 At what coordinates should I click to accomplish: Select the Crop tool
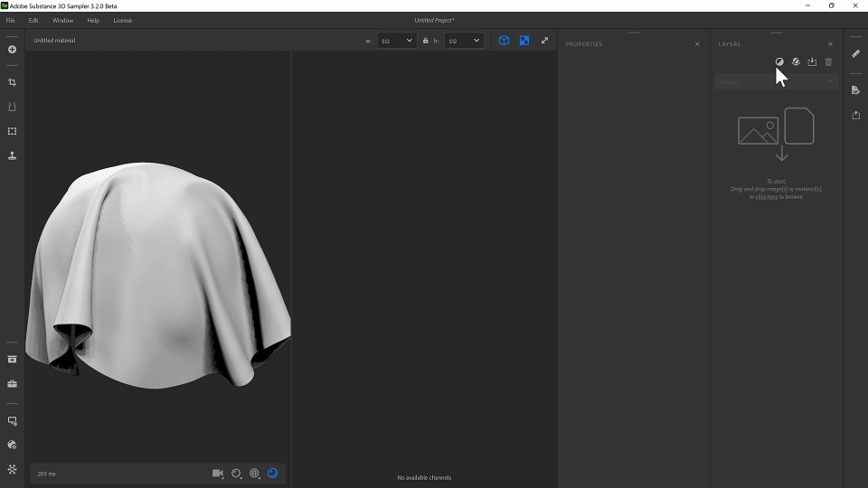(12, 82)
